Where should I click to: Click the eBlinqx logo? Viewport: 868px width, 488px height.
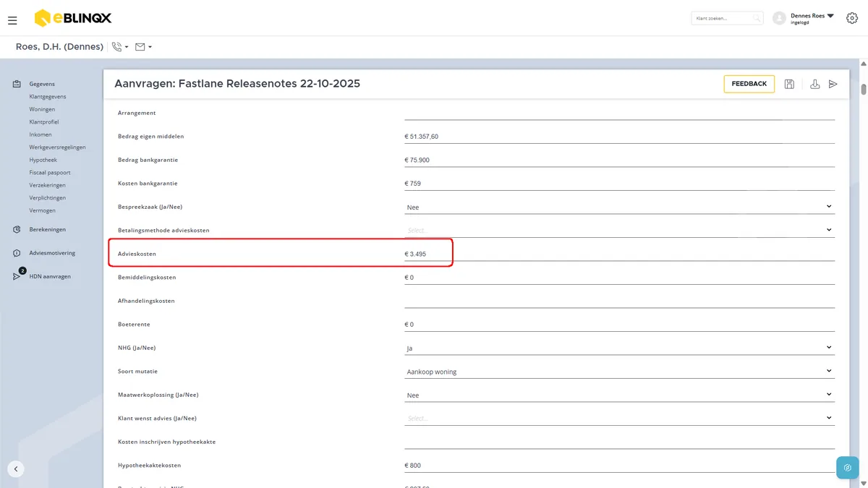point(73,18)
